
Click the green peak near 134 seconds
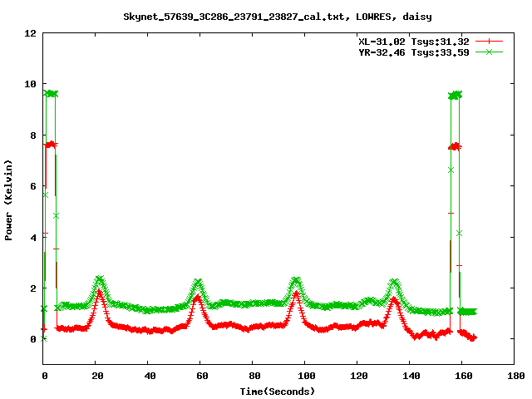tap(394, 283)
